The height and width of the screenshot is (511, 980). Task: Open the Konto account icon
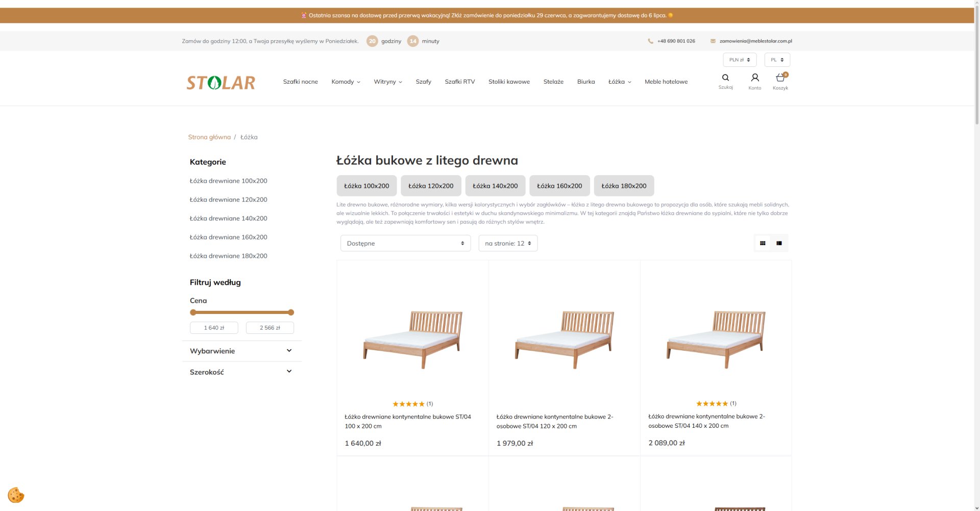[x=754, y=81]
